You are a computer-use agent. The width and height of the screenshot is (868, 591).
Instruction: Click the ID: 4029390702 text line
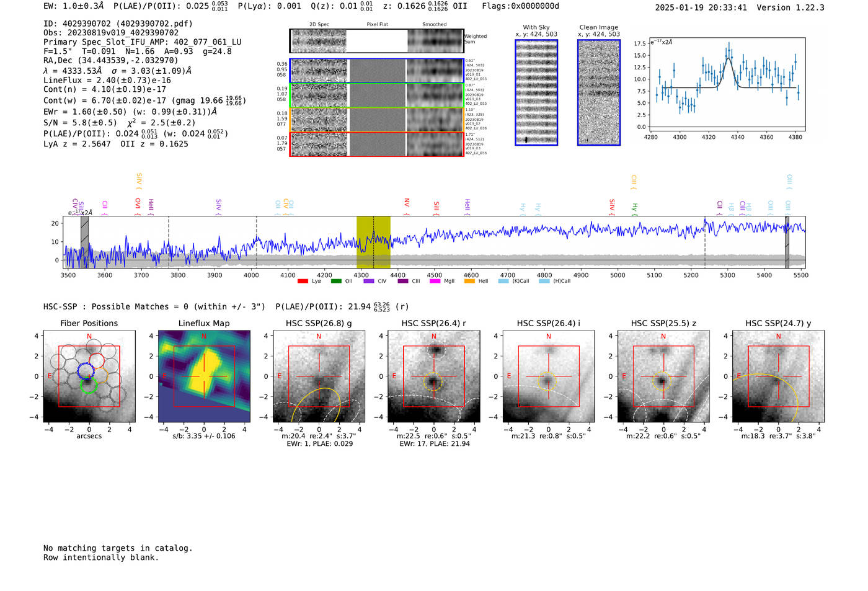(118, 24)
